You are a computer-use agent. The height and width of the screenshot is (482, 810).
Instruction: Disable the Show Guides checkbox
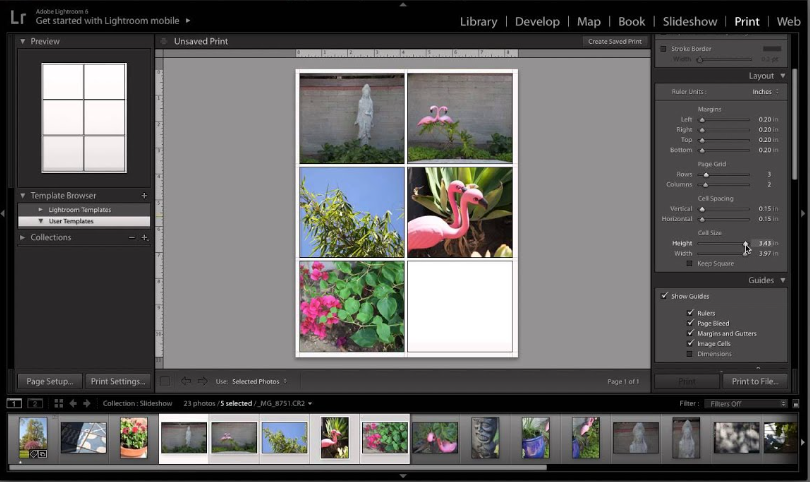[x=665, y=296]
